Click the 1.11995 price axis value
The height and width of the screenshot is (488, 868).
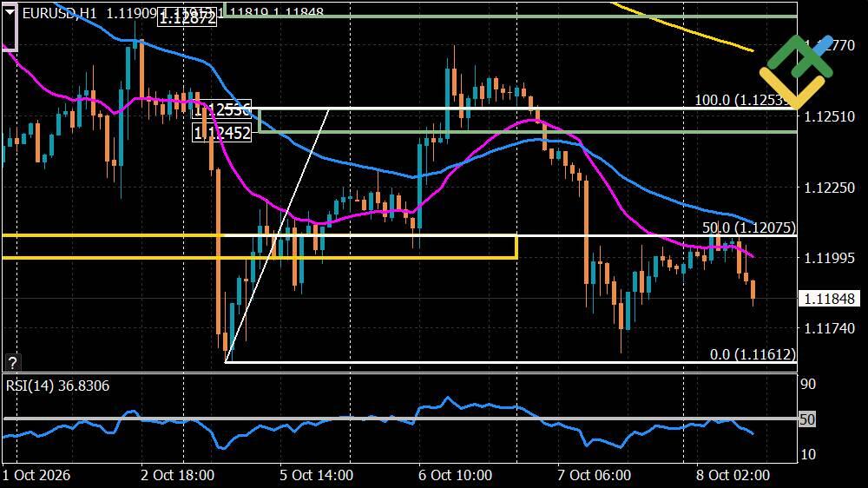[x=829, y=258]
